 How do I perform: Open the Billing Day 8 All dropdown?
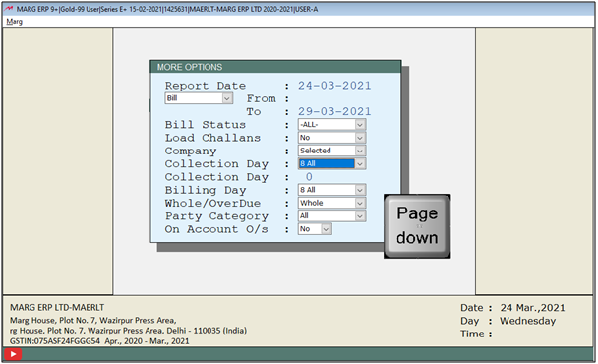coord(331,190)
